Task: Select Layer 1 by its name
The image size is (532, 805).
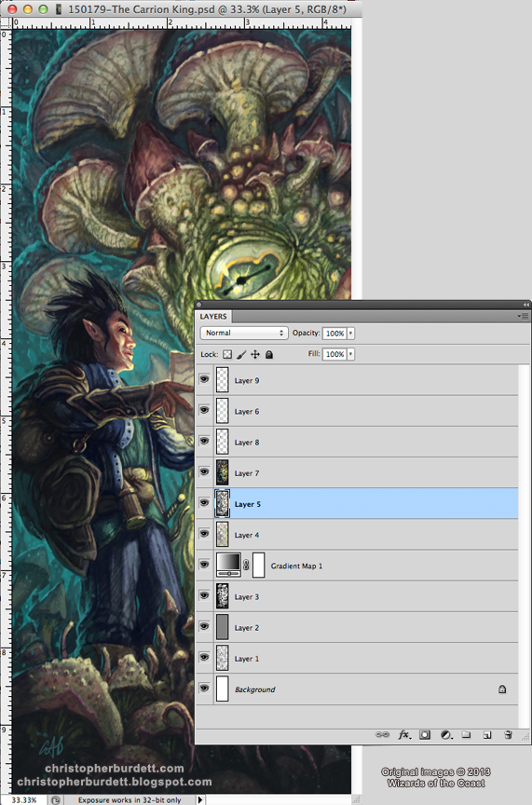Action: [247, 658]
